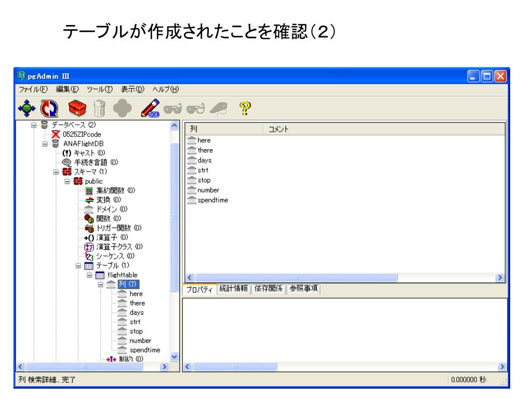This screenshot has height=399, width=532.
Task: Open the ヘルプ(H) menu
Action: pyautogui.click(x=166, y=89)
